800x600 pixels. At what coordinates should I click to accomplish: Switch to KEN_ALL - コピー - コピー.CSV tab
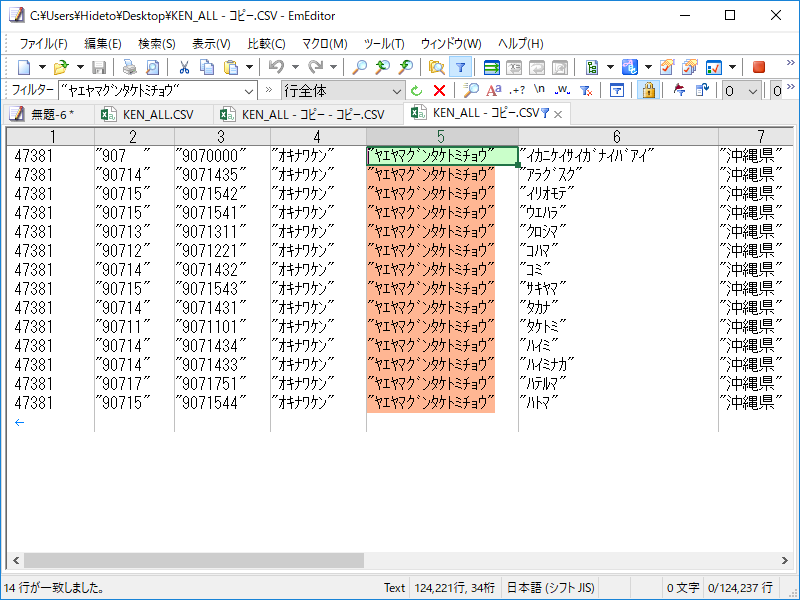[x=308, y=114]
